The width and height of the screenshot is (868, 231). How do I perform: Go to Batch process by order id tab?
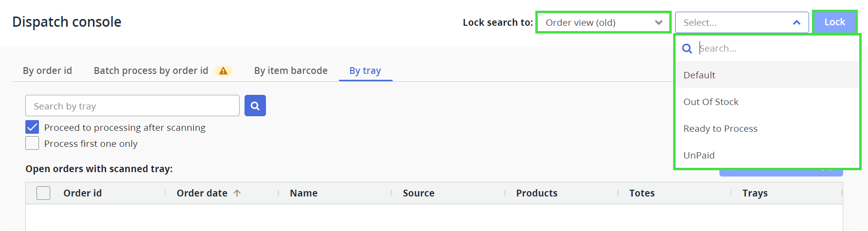[151, 71]
